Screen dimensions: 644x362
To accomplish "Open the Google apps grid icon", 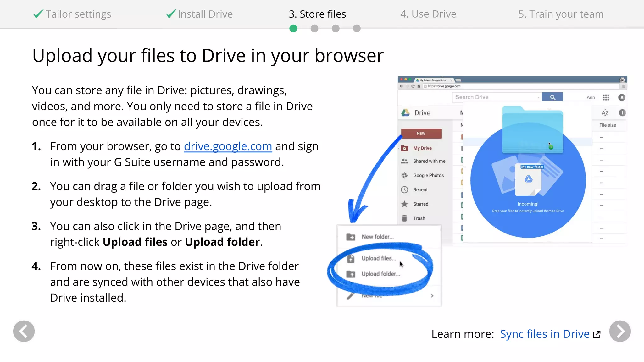I will pyautogui.click(x=606, y=97).
